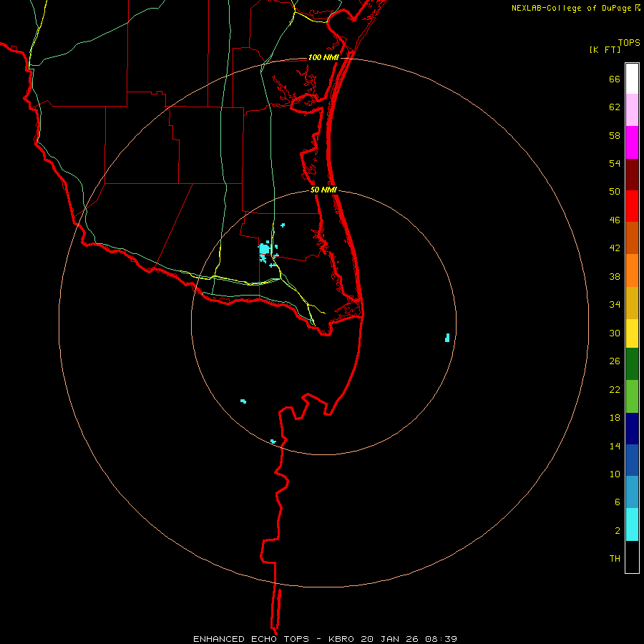The height and width of the screenshot is (644, 644).
Task: Click the medium blue swatch at 10-14
Action: pyautogui.click(x=632, y=460)
